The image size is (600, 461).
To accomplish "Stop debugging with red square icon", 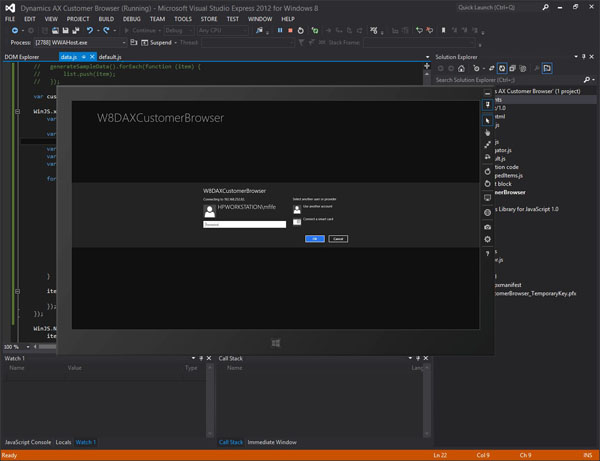I will point(290,30).
